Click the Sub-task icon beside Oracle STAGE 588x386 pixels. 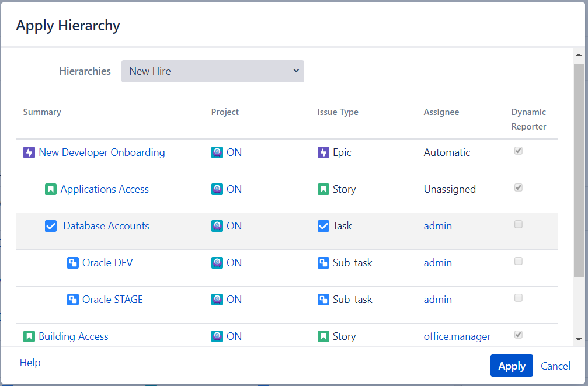coord(73,300)
